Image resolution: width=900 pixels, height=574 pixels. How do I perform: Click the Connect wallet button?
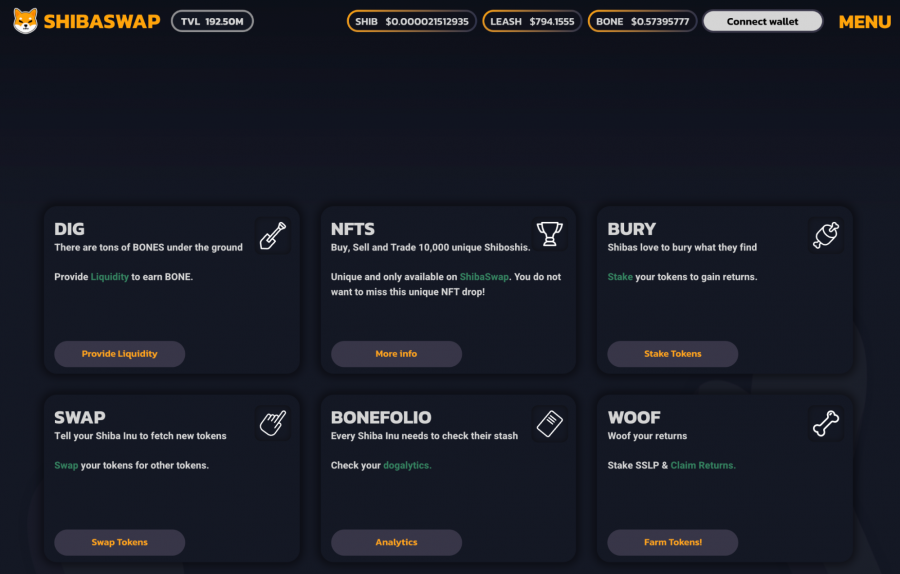coord(762,21)
